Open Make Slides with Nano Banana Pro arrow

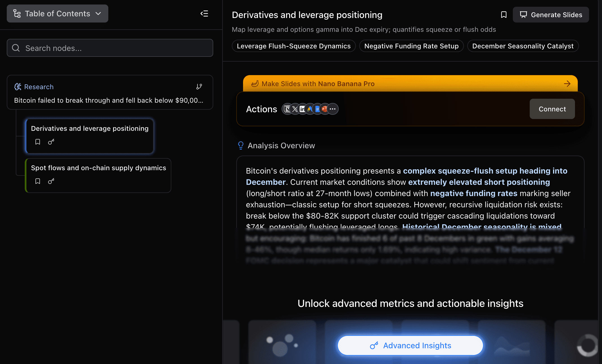(x=567, y=84)
